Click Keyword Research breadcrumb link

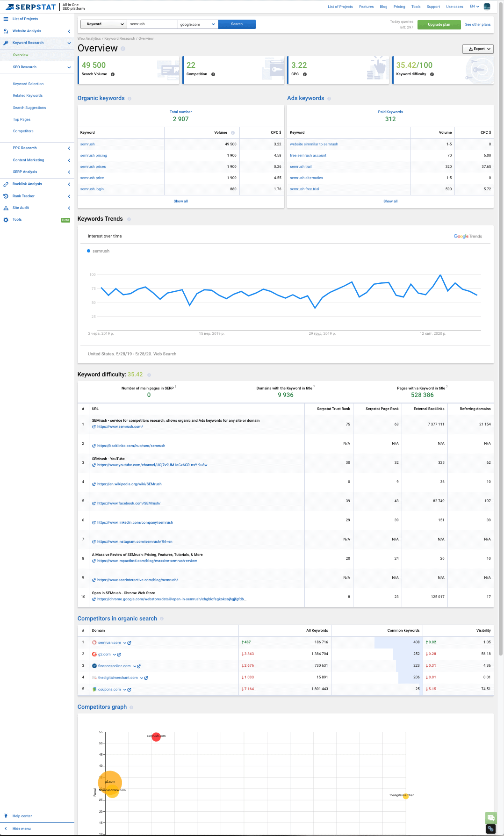point(120,39)
